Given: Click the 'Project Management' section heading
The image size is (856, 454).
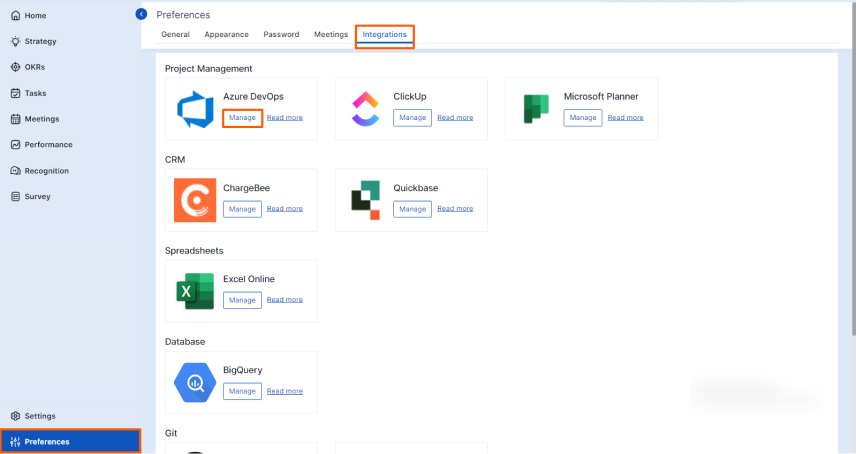Looking at the screenshot, I should coord(209,69).
